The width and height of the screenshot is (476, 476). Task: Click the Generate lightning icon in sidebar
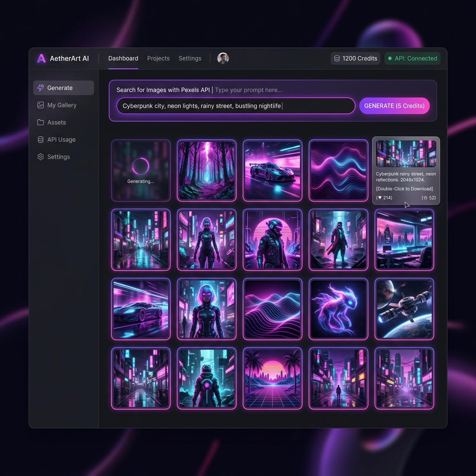(40, 88)
